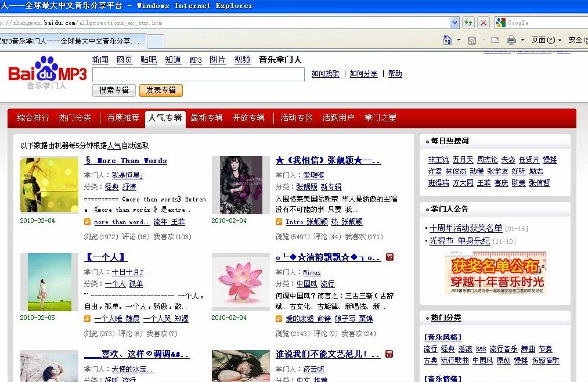Open the More Than Words album cover
Image resolution: width=588 pixels, height=382 pixels.
[x=49, y=185]
